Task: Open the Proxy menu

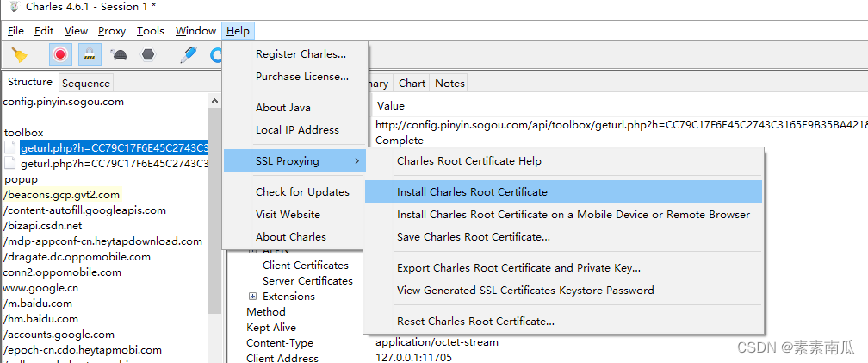Action: (x=112, y=31)
